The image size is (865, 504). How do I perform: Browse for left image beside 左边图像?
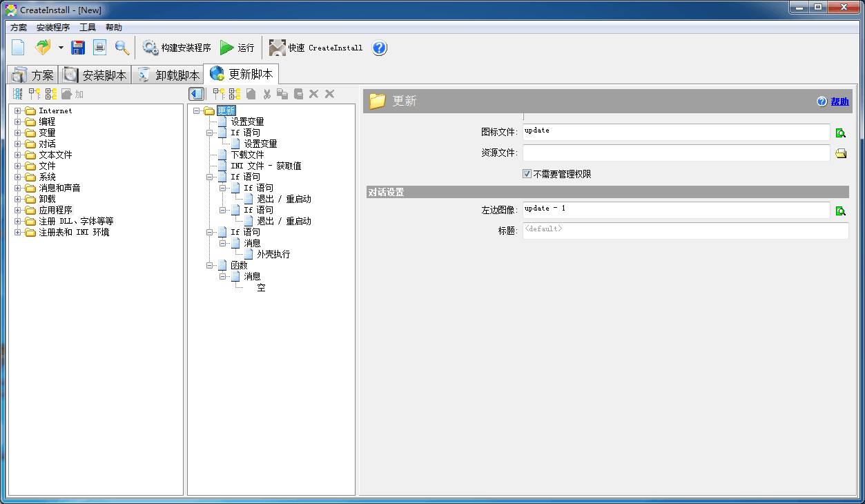coord(841,211)
